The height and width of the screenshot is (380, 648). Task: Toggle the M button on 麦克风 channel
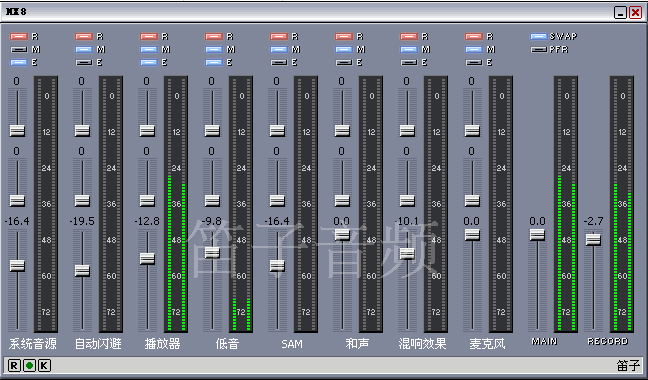tap(474, 50)
